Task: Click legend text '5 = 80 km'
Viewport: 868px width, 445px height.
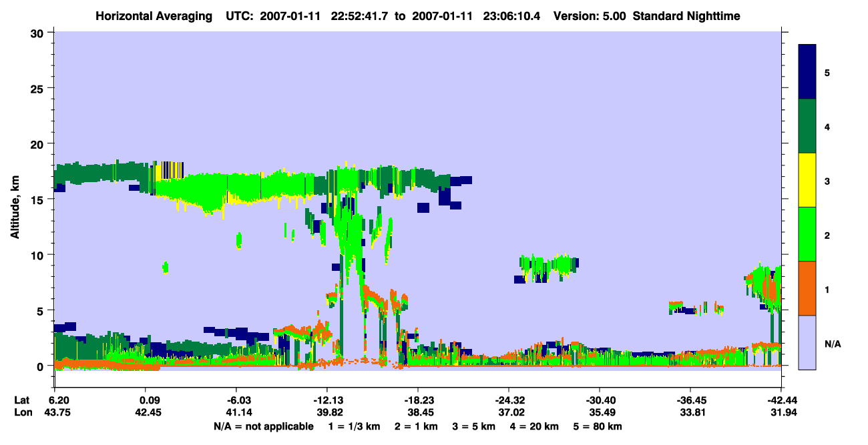Action: tap(599, 426)
